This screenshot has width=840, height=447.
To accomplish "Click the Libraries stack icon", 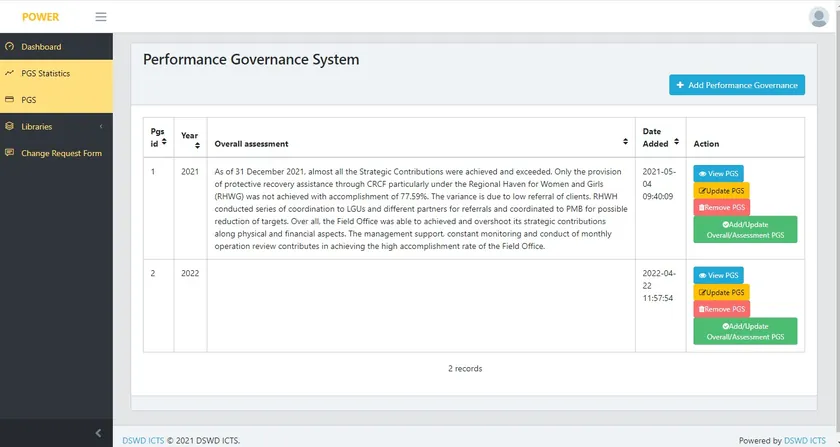I will coord(9,126).
